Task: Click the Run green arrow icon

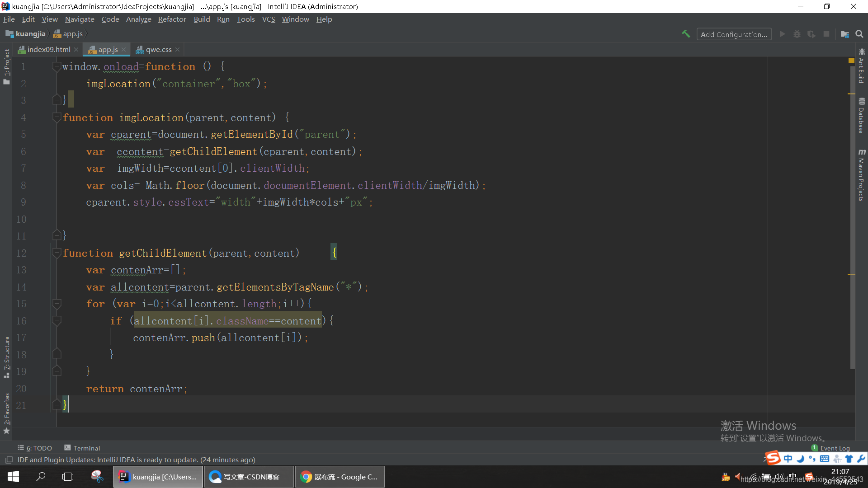Action: (782, 34)
